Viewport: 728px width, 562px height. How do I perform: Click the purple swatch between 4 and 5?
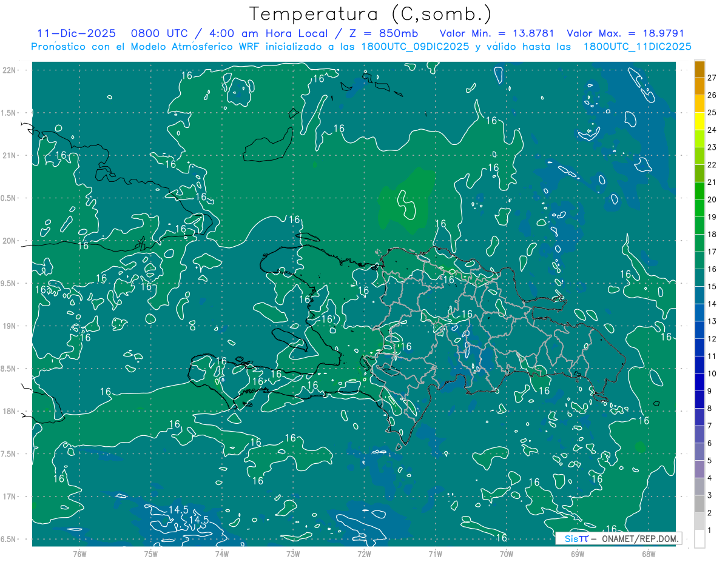point(699,469)
